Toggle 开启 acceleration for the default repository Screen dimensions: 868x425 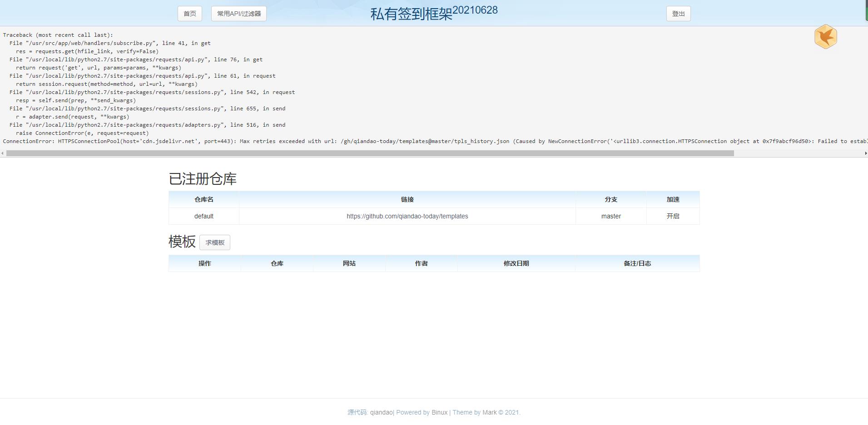click(x=673, y=216)
